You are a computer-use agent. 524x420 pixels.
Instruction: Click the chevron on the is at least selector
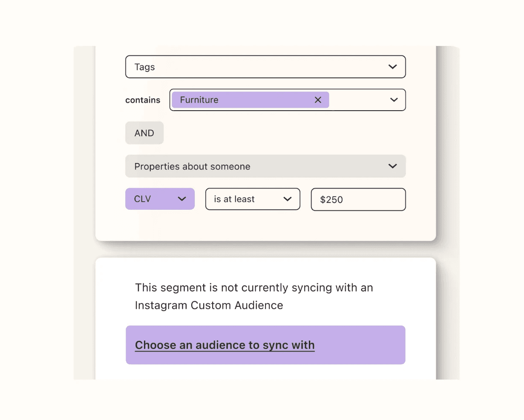pyautogui.click(x=288, y=199)
